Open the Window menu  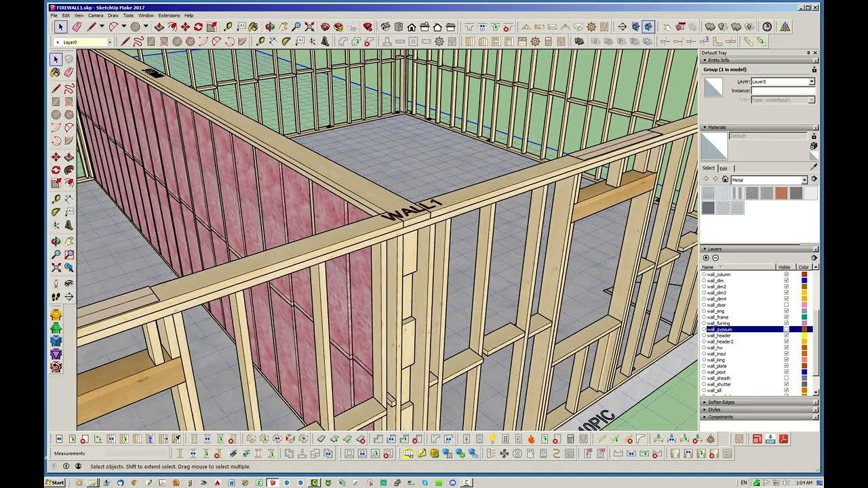[146, 15]
